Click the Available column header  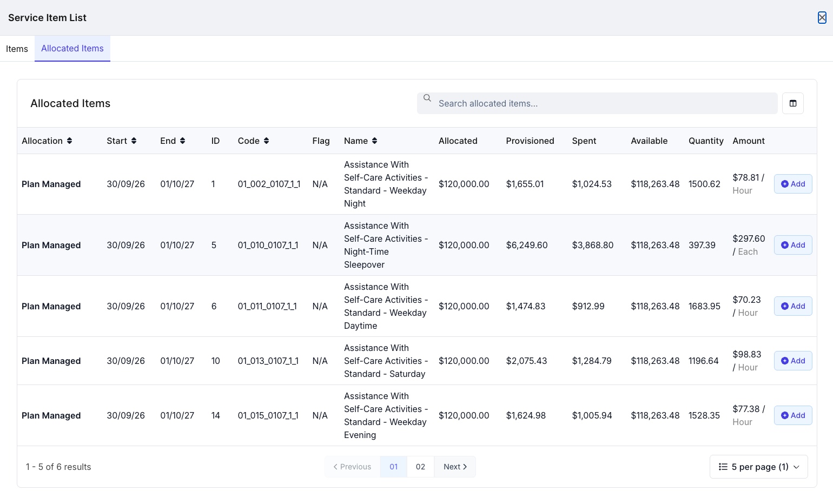pyautogui.click(x=649, y=141)
